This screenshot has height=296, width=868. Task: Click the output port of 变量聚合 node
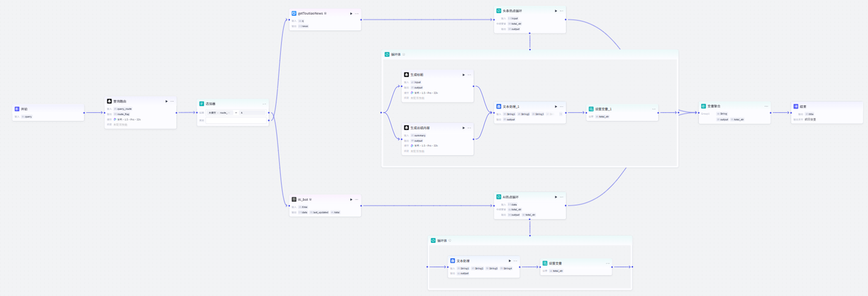(x=771, y=113)
